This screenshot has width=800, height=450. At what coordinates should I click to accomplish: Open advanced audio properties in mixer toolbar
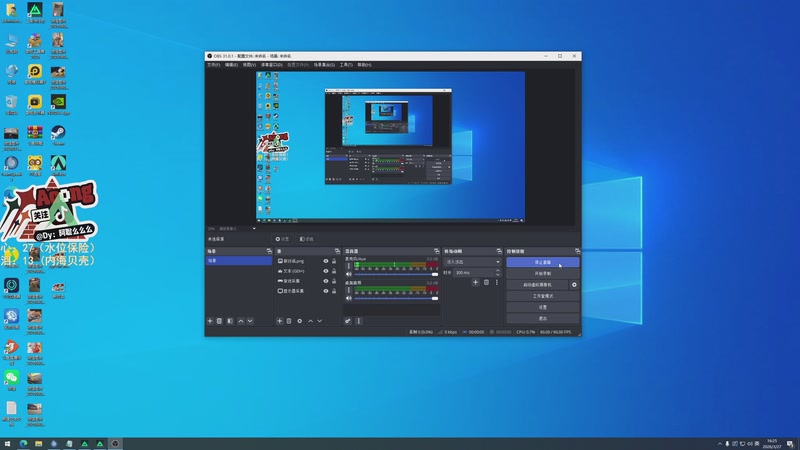[x=347, y=321]
